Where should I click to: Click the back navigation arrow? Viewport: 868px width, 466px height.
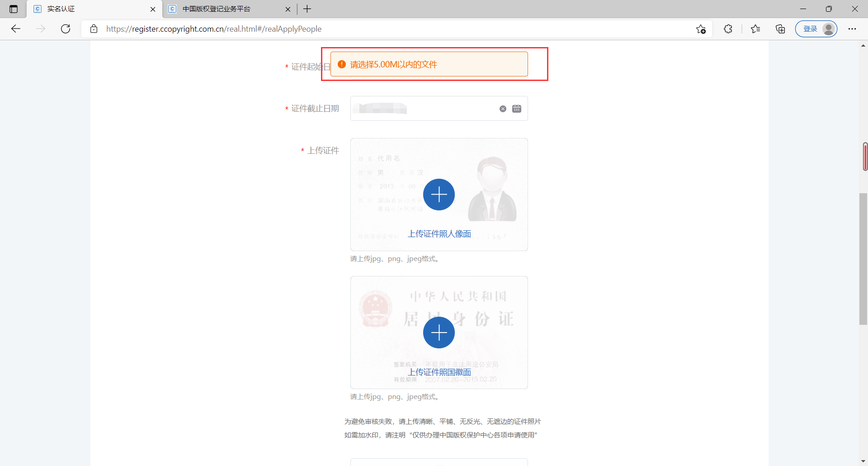[16, 29]
